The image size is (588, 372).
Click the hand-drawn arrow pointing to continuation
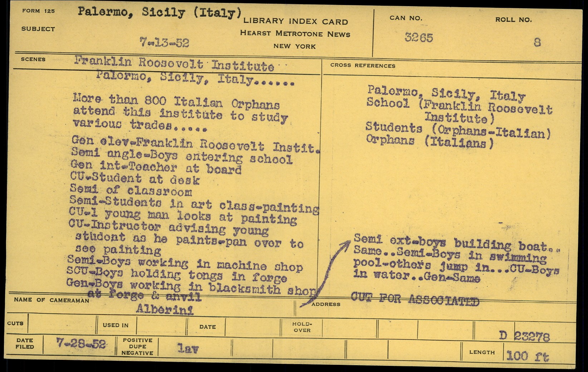coord(325,273)
